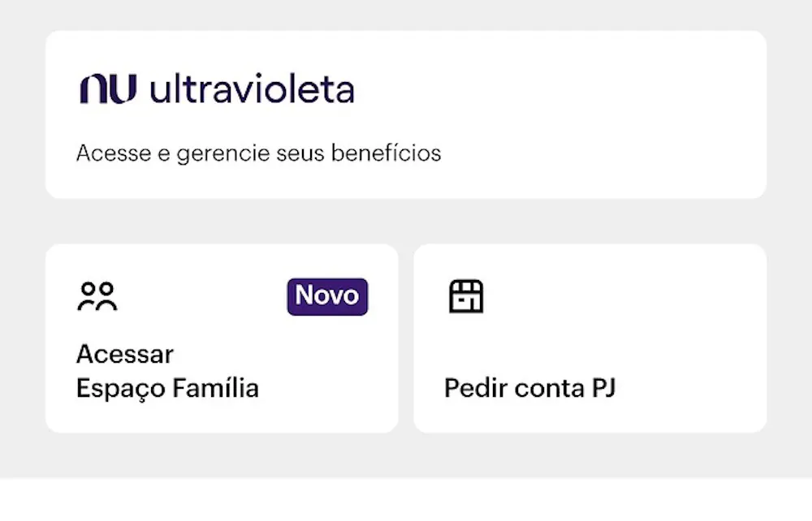Open the Pedir conta PJ card
Screen dimensions: 812x521
tap(590, 338)
